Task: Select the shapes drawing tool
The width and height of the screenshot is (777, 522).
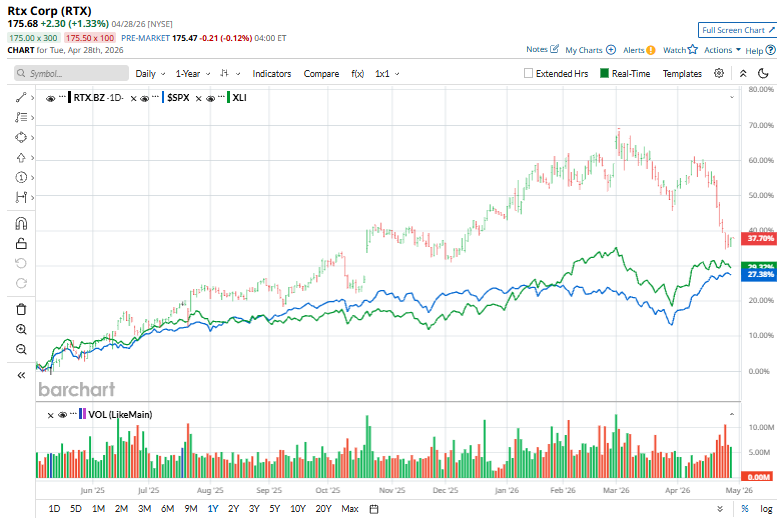Action: (x=21, y=137)
